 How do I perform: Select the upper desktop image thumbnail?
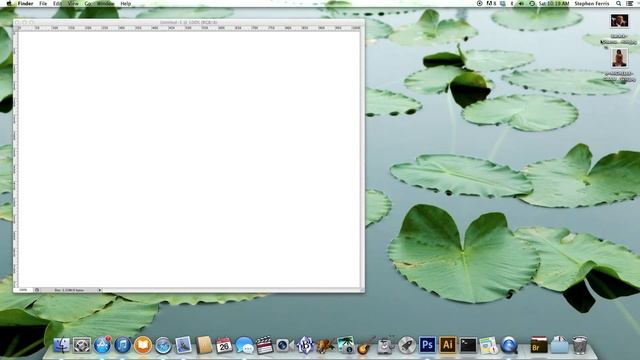pos(619,20)
